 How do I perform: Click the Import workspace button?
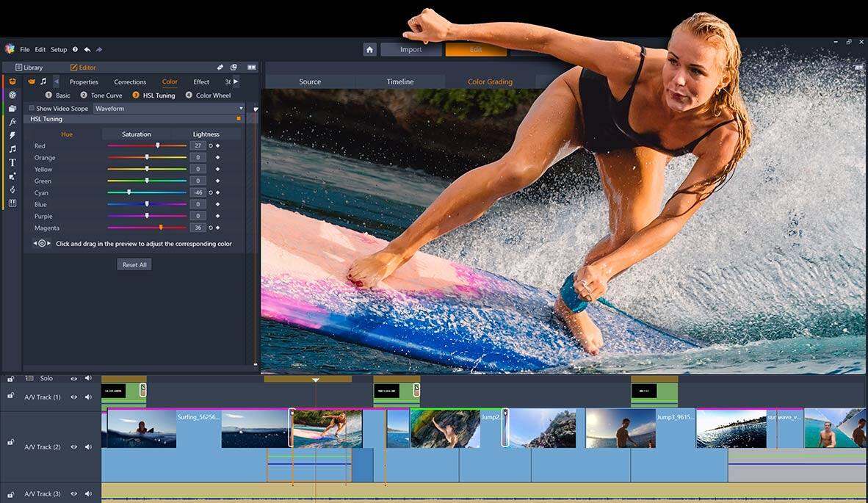[x=411, y=50]
